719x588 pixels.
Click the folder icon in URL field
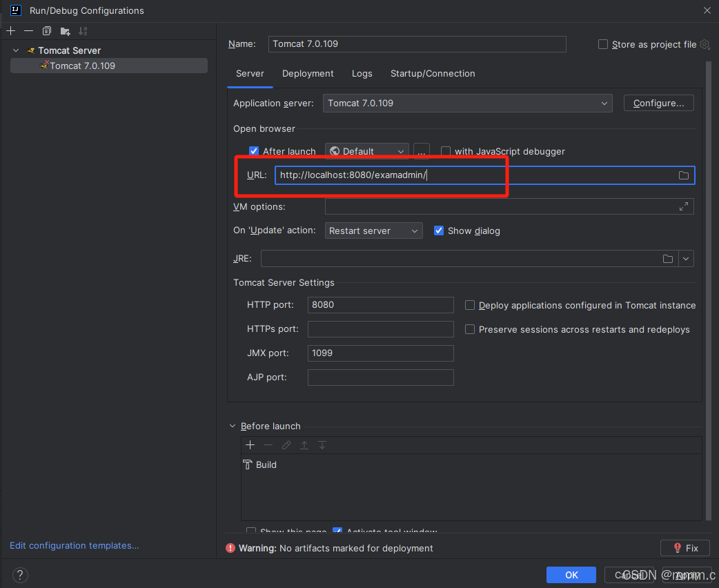tap(683, 175)
